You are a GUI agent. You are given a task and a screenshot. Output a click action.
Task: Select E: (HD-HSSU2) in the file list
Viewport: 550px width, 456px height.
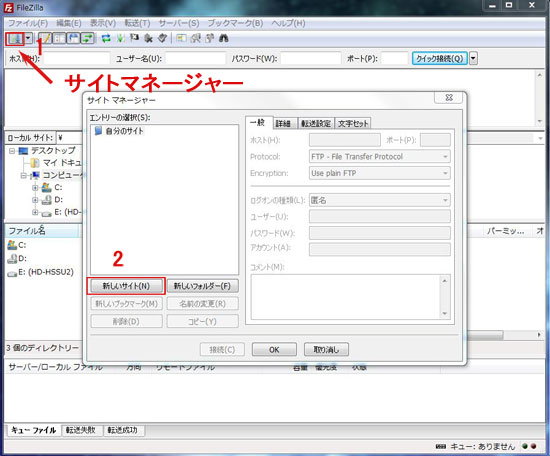pos(41,272)
